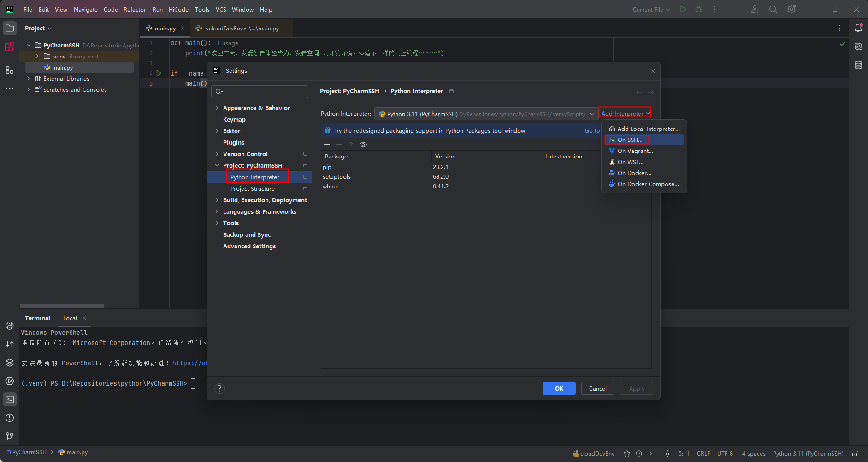The width and height of the screenshot is (868, 462).
Task: Open the Python Console icon in sidebar
Action: (9, 326)
